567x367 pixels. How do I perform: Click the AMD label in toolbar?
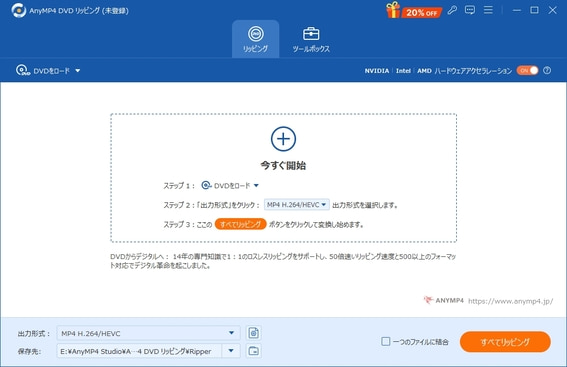pyautogui.click(x=424, y=71)
